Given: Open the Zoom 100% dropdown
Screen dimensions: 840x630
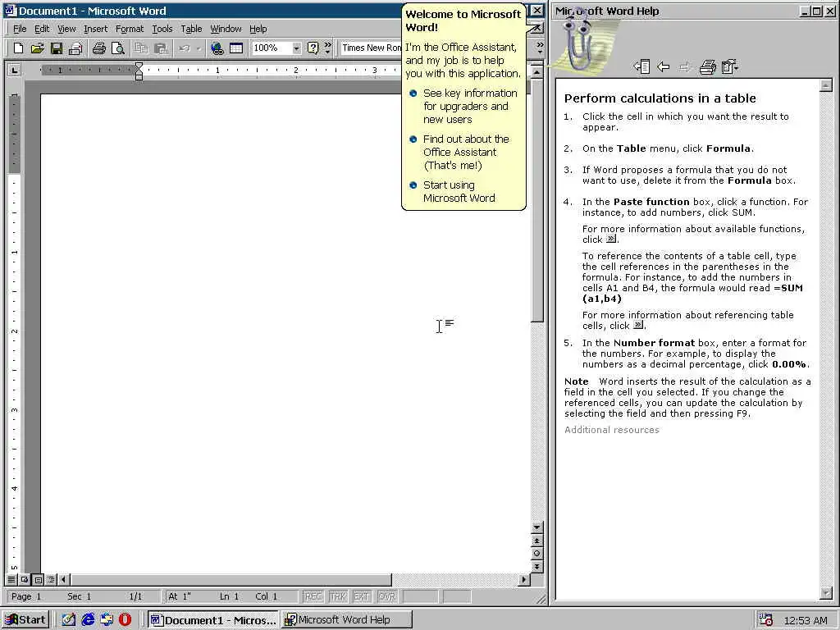Looking at the screenshot, I should click(x=296, y=48).
